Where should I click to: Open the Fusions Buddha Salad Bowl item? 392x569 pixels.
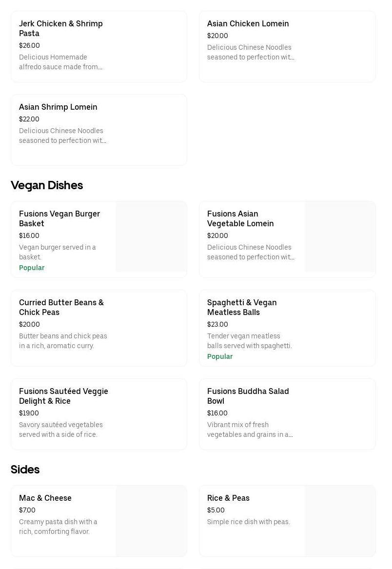[248, 396]
